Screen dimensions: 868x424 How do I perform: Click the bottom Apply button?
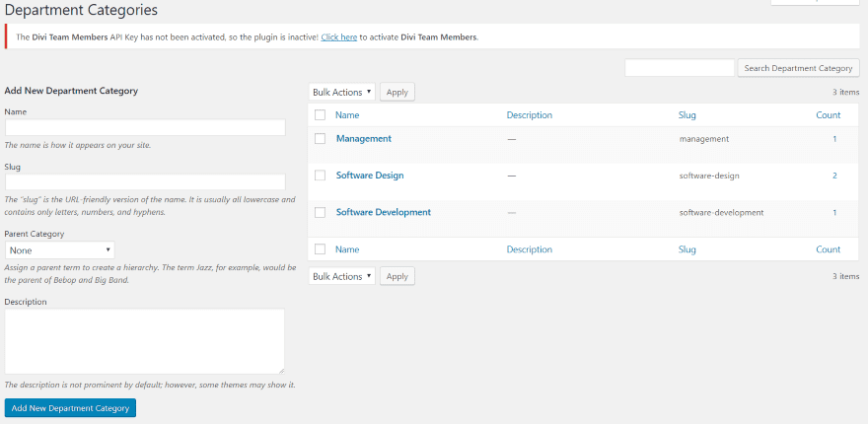coord(397,277)
